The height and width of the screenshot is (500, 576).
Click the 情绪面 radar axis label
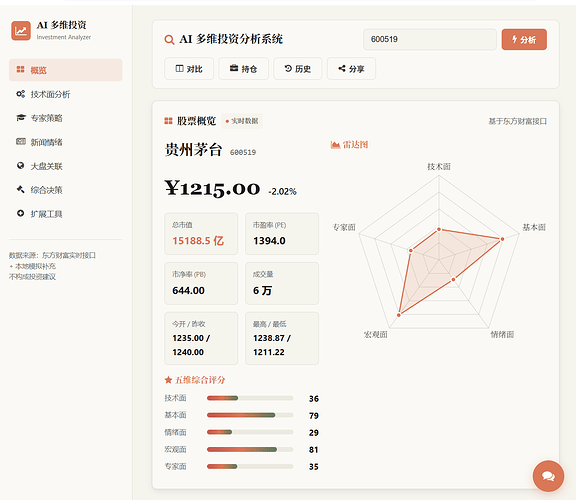coord(502,334)
